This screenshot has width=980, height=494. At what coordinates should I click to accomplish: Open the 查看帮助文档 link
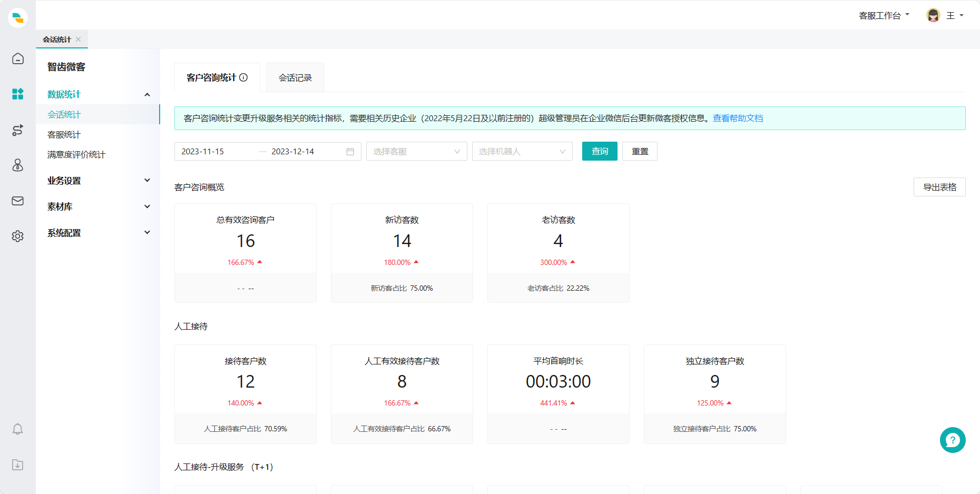738,118
